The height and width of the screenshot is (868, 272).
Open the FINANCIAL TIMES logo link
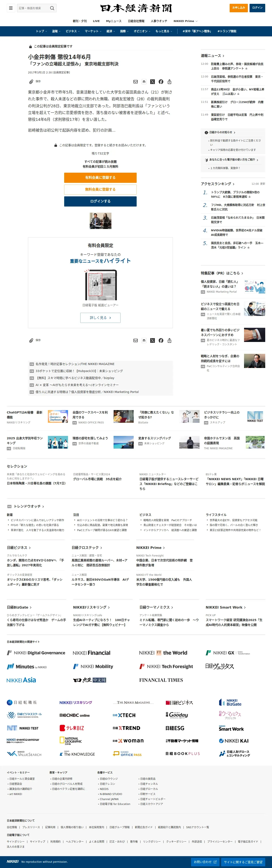[x=161, y=680]
